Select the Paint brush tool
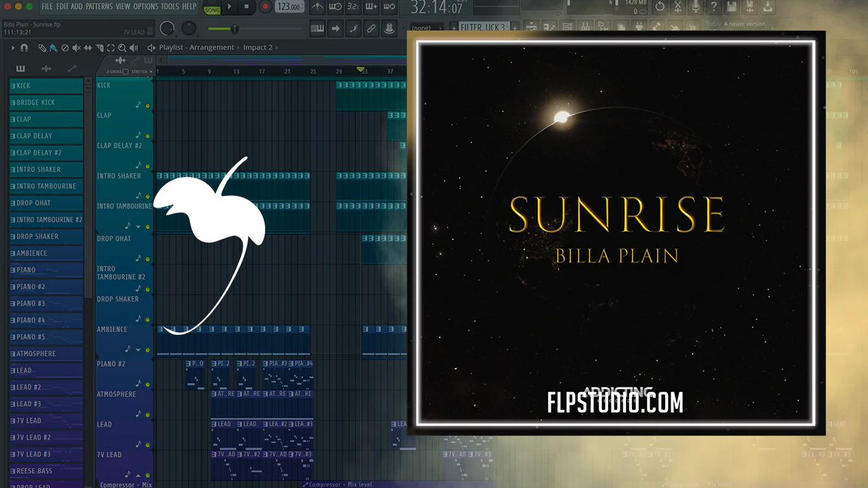This screenshot has height=488, width=868. [x=53, y=48]
